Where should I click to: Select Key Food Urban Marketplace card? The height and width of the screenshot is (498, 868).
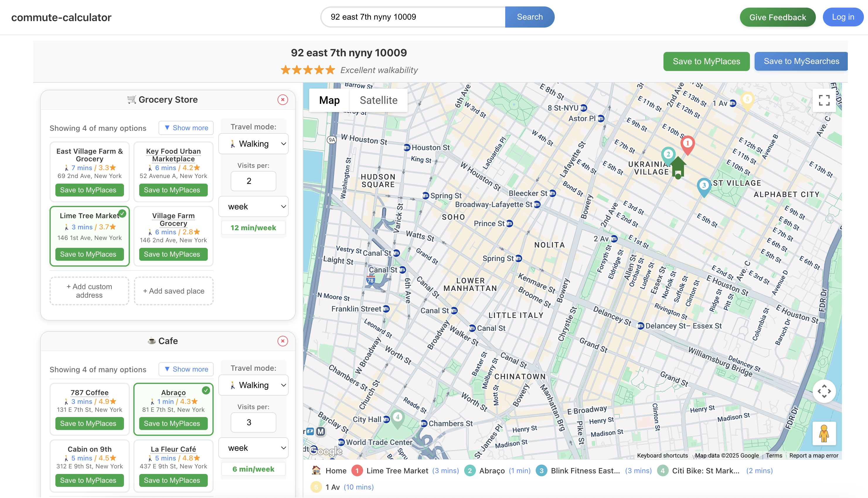(x=173, y=172)
